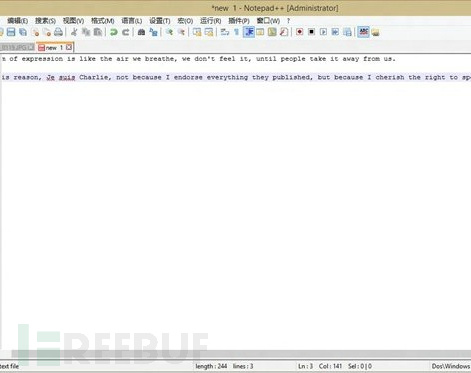The height and width of the screenshot is (373, 471).
Task: Click the Copy toolbar icon
Action: click(x=86, y=32)
